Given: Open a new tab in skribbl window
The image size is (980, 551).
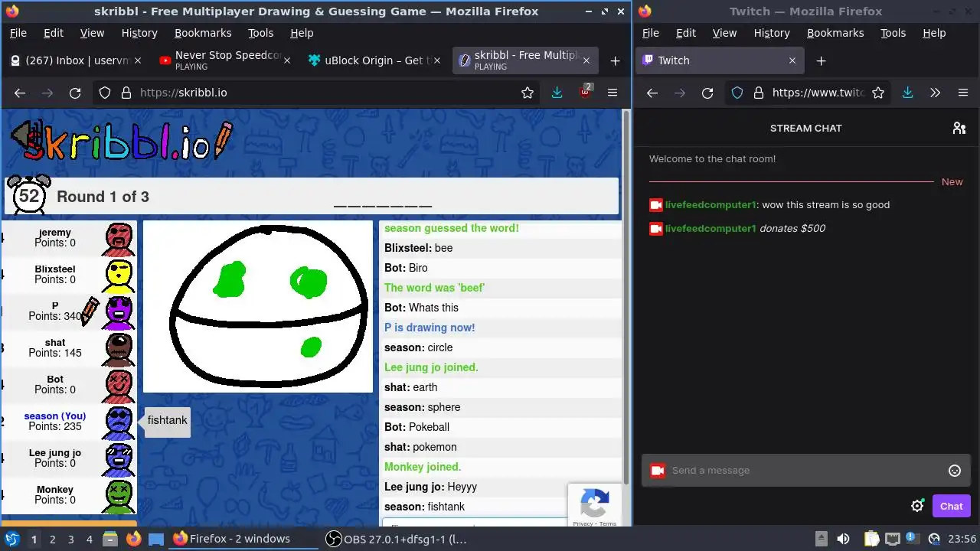Looking at the screenshot, I should pos(615,60).
